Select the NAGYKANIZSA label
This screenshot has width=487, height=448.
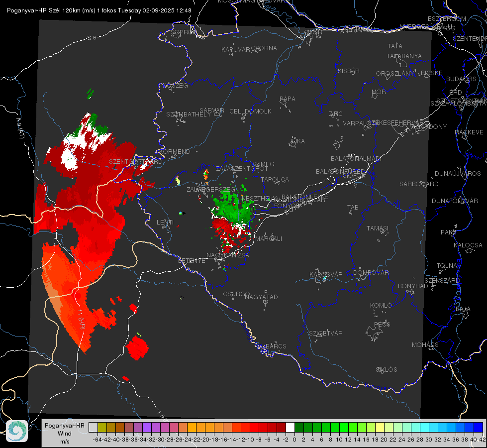pos(228,255)
